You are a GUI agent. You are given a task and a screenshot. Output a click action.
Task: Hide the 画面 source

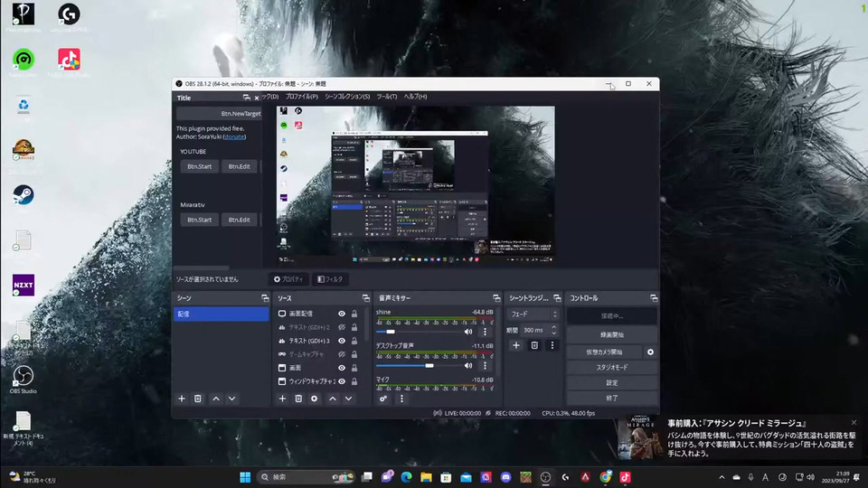342,368
